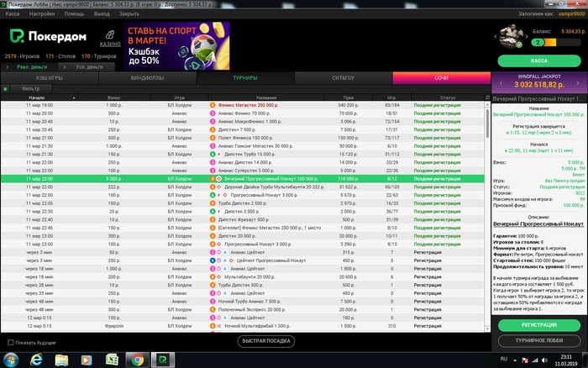Click pink icon on Ночной Турбо Ананас 7 500

coord(213,302)
